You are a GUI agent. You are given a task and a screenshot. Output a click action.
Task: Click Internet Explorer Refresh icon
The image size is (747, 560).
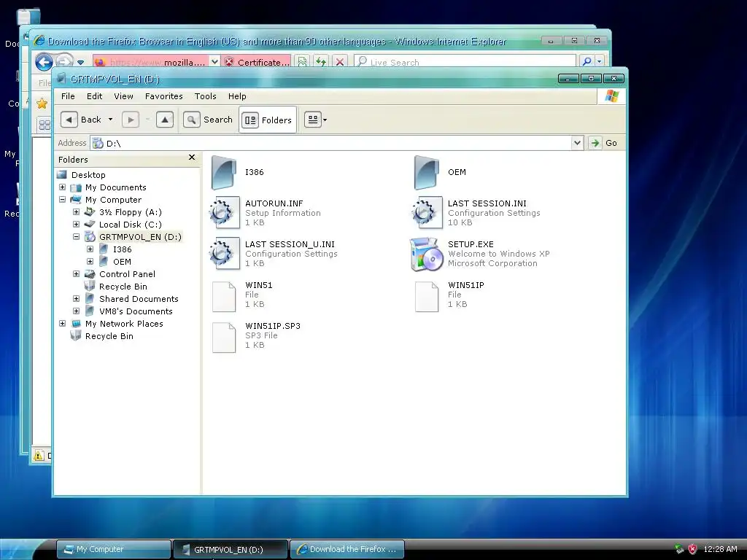click(321, 62)
